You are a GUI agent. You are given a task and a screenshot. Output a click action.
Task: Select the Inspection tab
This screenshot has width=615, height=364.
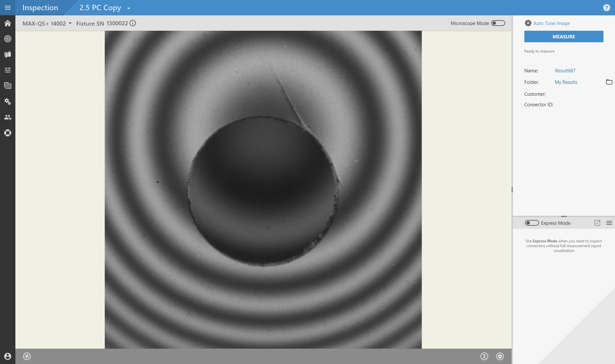(40, 7)
